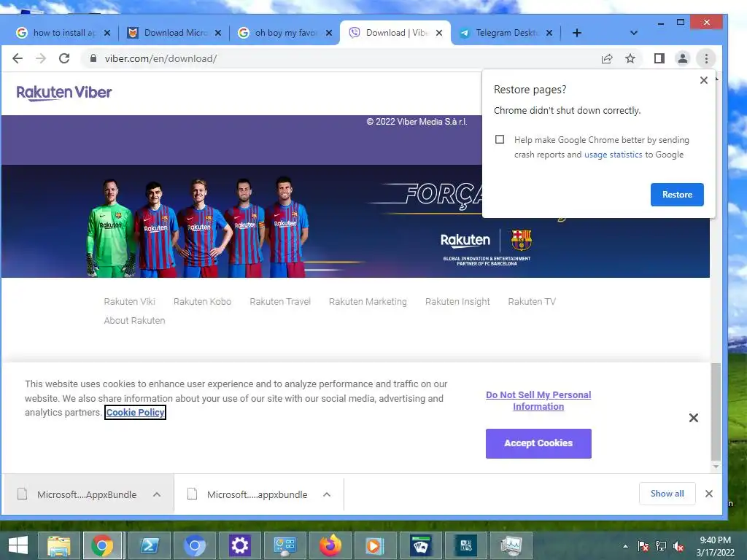747x560 pixels.
Task: Open the Windows Start button
Action: [x=18, y=545]
